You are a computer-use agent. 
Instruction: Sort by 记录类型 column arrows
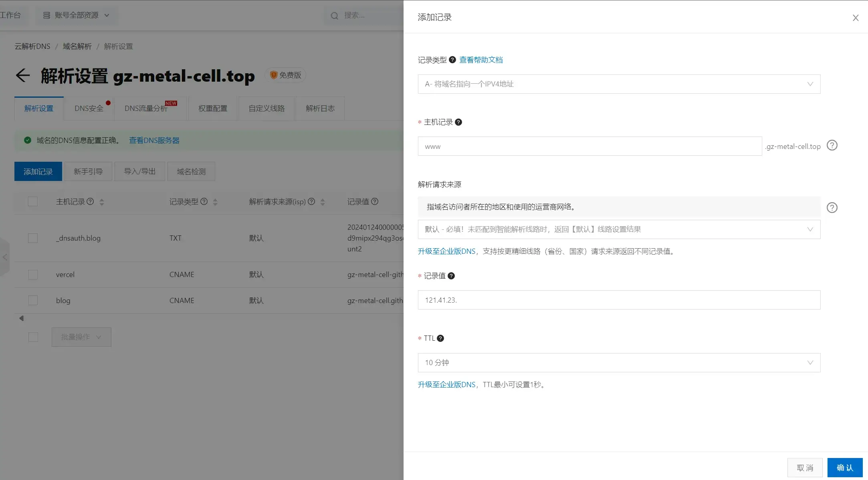[x=215, y=202]
